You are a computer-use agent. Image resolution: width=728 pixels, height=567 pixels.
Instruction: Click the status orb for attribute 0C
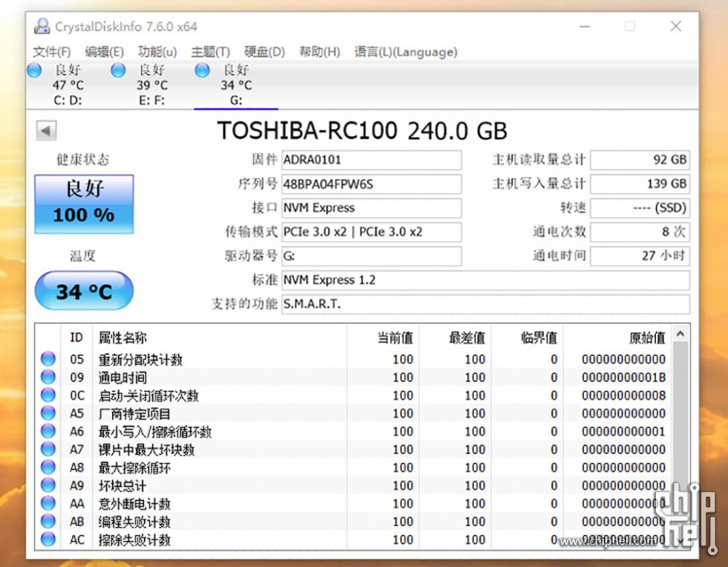point(48,395)
